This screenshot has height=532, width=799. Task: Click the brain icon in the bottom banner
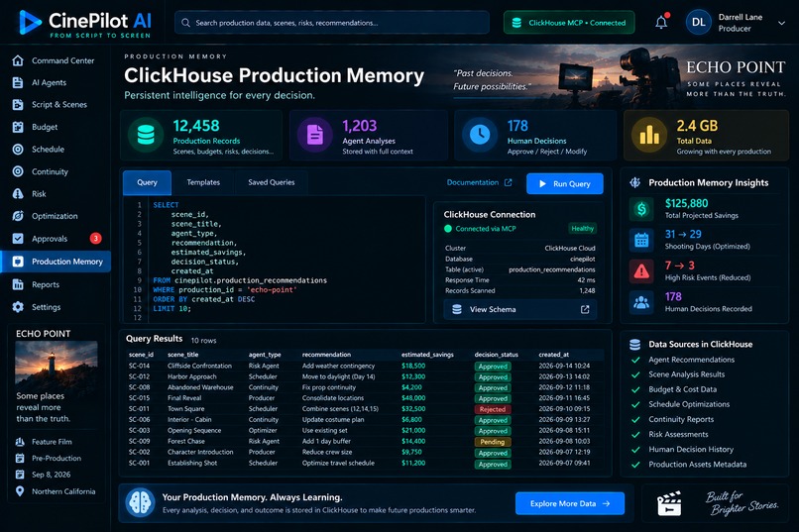pos(140,502)
